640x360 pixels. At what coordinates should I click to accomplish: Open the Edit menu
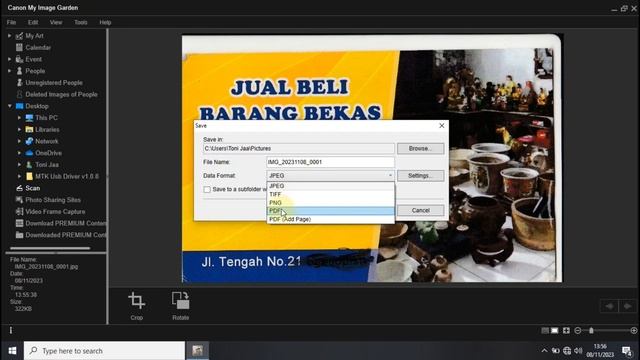click(x=33, y=22)
